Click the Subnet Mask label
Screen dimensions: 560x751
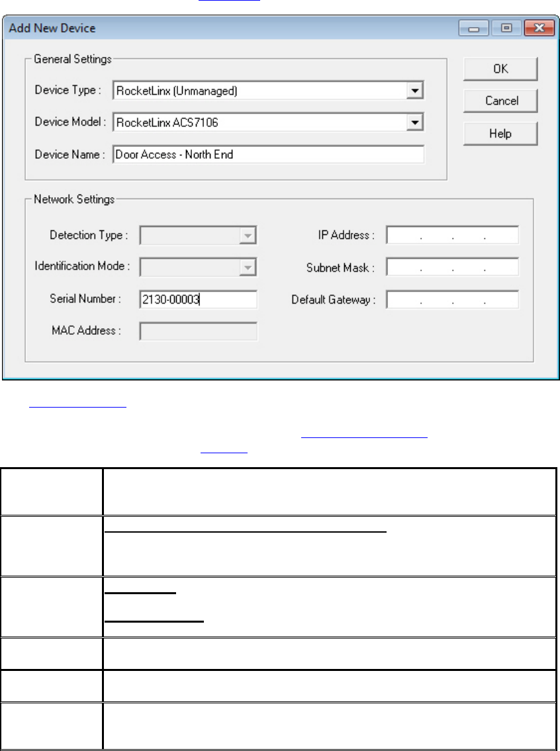click(x=341, y=268)
